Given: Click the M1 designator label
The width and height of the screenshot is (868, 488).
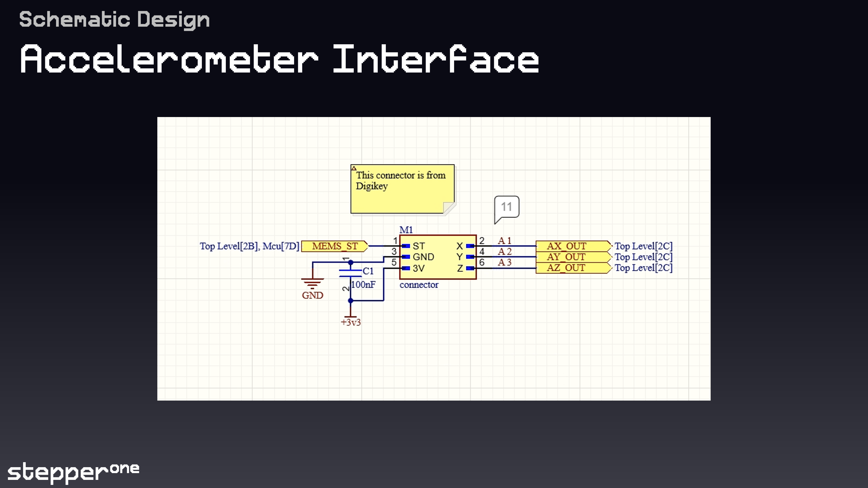Looking at the screenshot, I should tap(406, 230).
